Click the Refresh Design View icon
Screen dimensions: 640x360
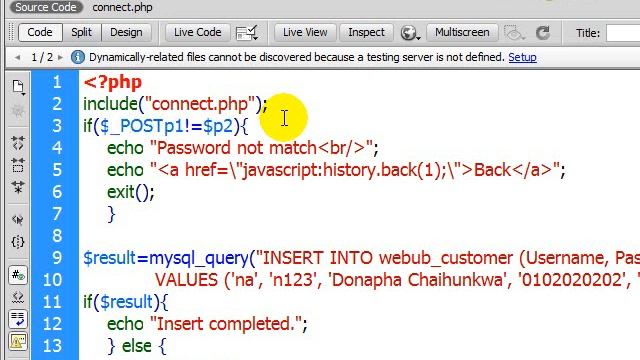click(x=543, y=33)
